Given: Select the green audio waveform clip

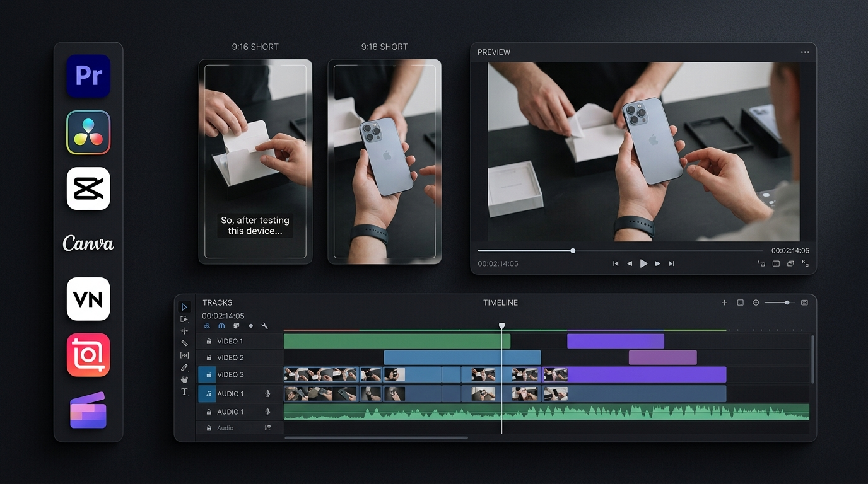Looking at the screenshot, I should coord(546,412).
